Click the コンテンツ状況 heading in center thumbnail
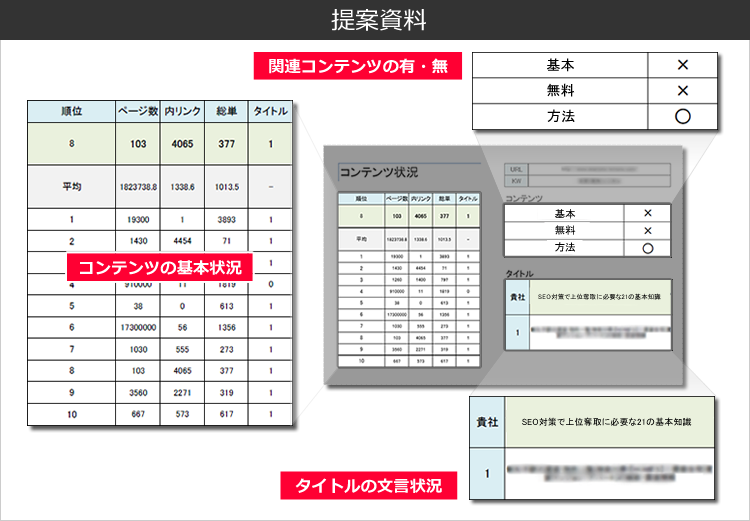 pos(378,172)
